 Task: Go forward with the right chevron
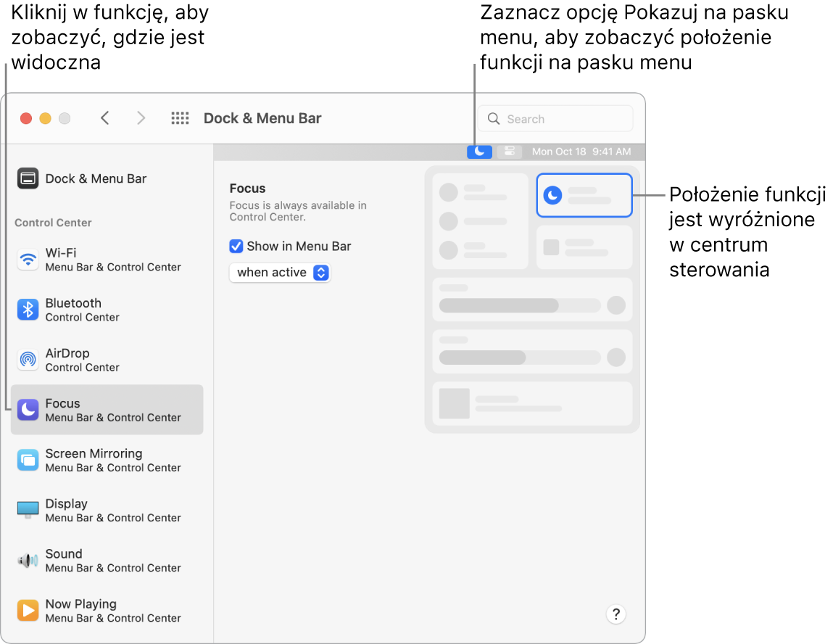click(x=141, y=118)
